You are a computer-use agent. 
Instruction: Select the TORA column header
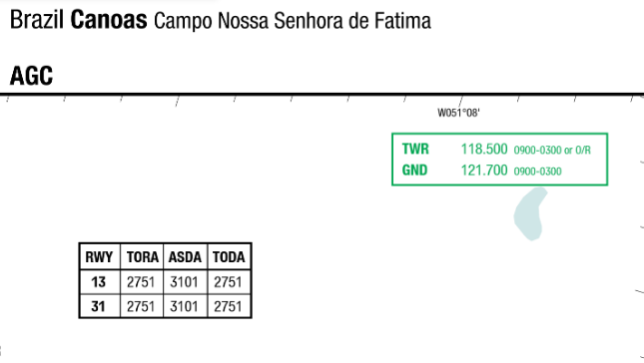coord(142,257)
